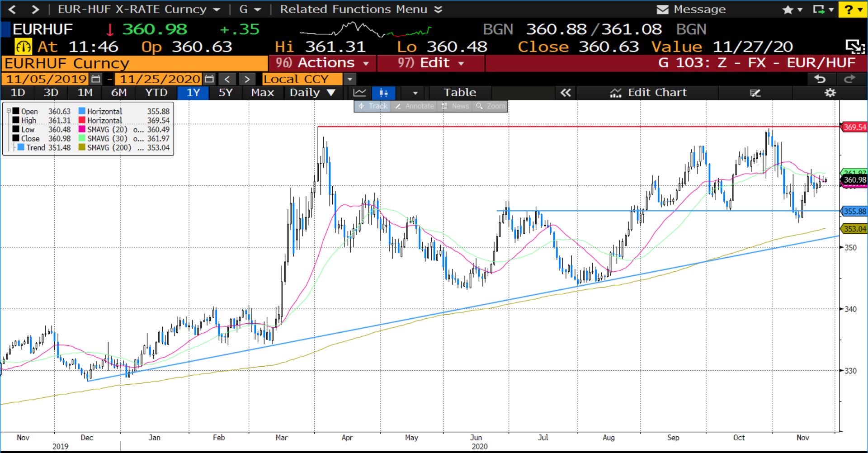Click the 'High' legend row text

tap(28, 120)
